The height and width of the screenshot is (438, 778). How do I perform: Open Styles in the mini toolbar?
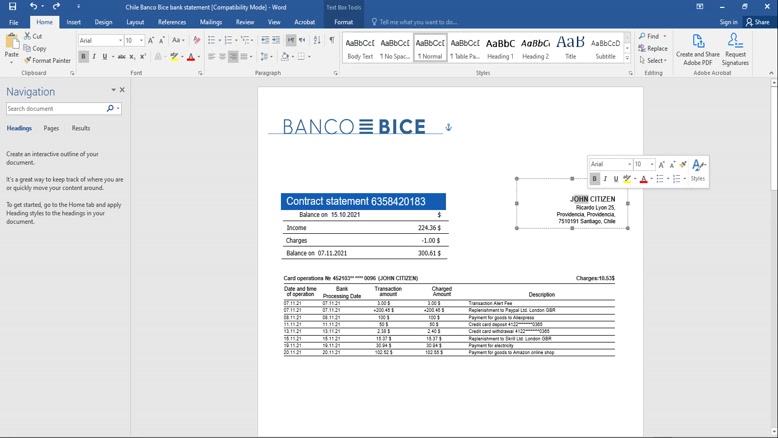(x=698, y=170)
